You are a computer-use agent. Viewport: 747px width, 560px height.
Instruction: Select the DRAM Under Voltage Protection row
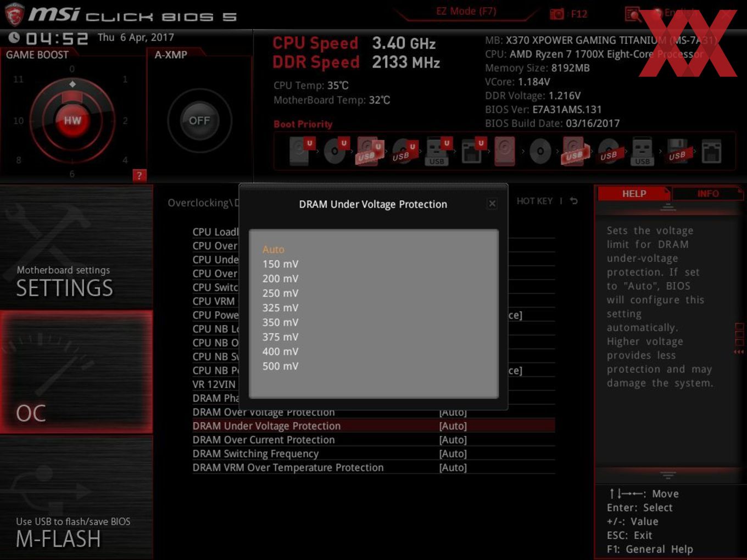tap(374, 426)
